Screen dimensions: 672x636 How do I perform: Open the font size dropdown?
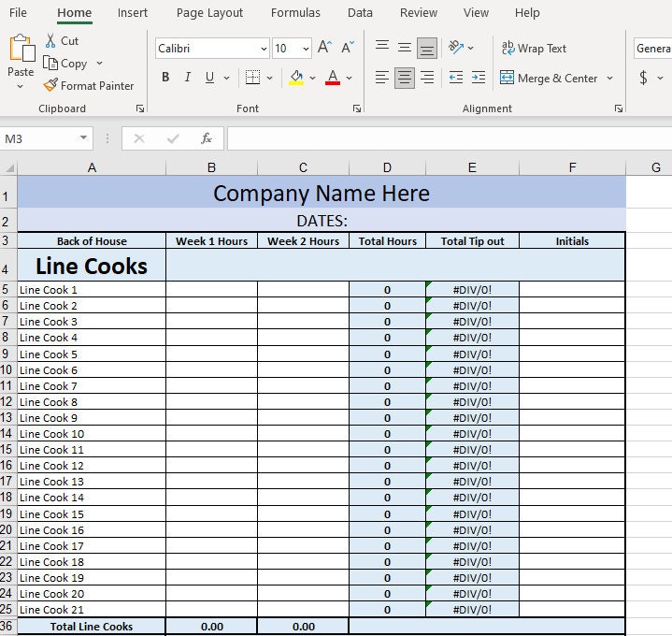point(306,49)
